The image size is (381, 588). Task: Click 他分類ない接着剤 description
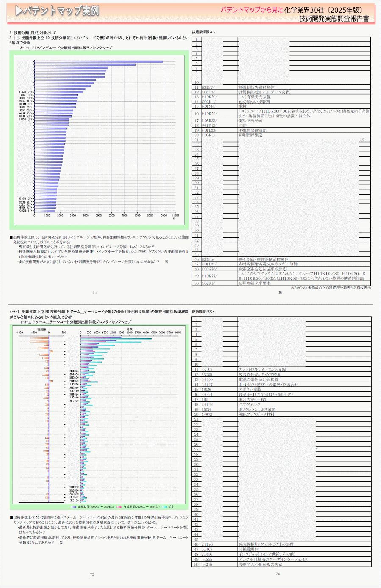(x=254, y=102)
